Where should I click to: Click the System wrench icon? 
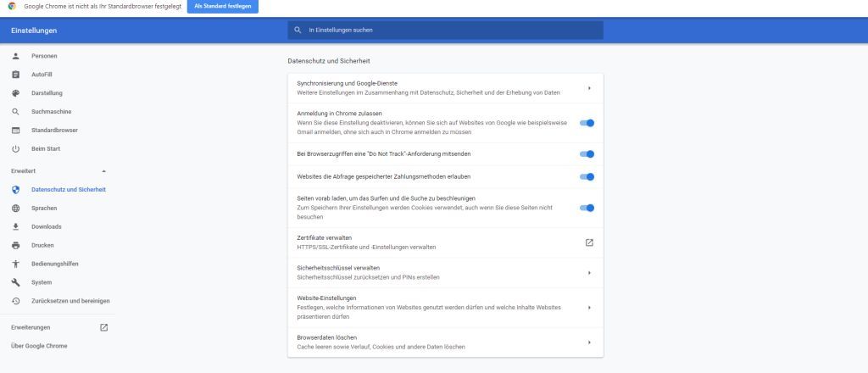pos(15,282)
